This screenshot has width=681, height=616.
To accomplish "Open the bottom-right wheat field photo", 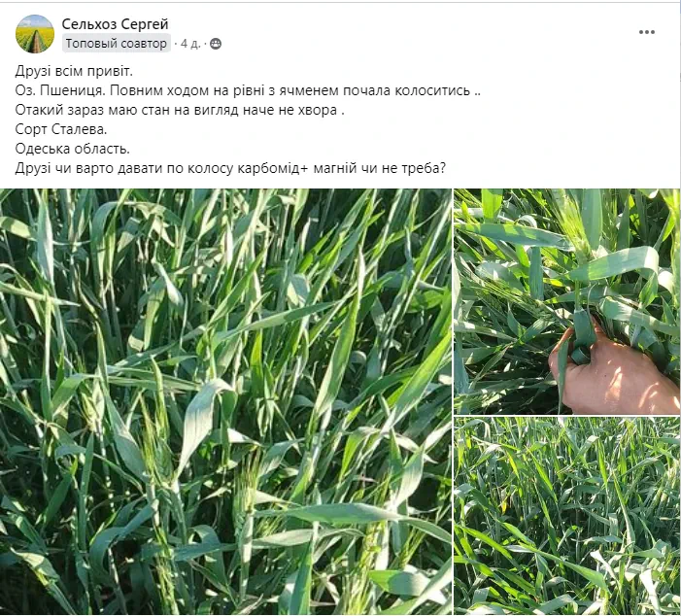I will coord(566,516).
